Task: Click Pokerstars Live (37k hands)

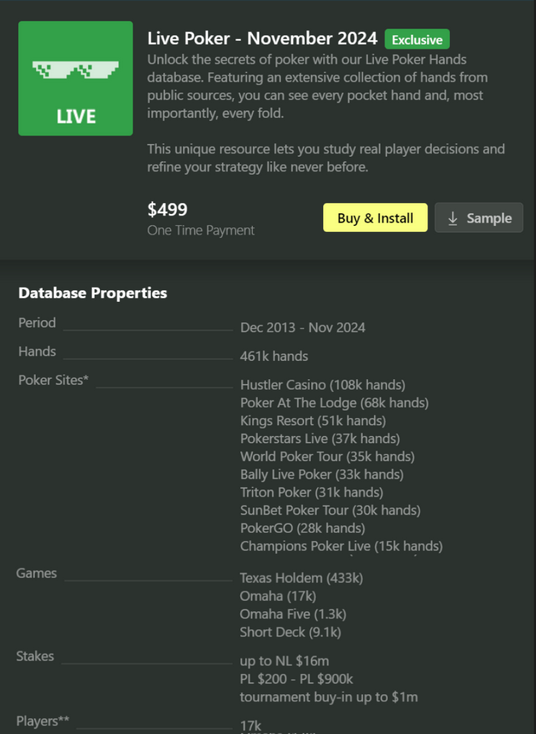Action: pyautogui.click(x=320, y=439)
